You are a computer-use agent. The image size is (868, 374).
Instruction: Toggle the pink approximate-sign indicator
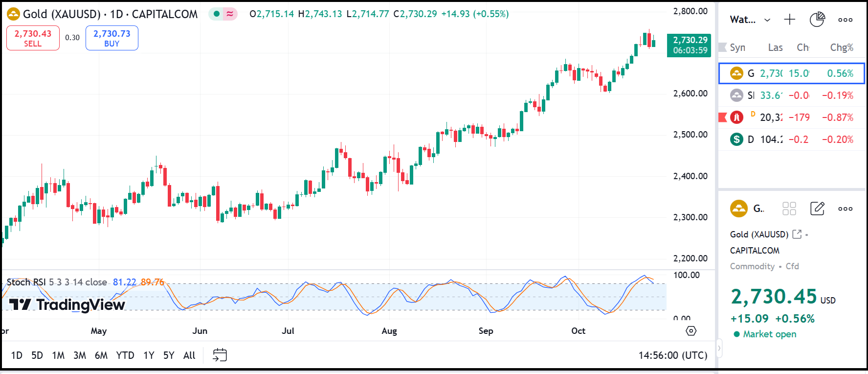click(x=230, y=14)
